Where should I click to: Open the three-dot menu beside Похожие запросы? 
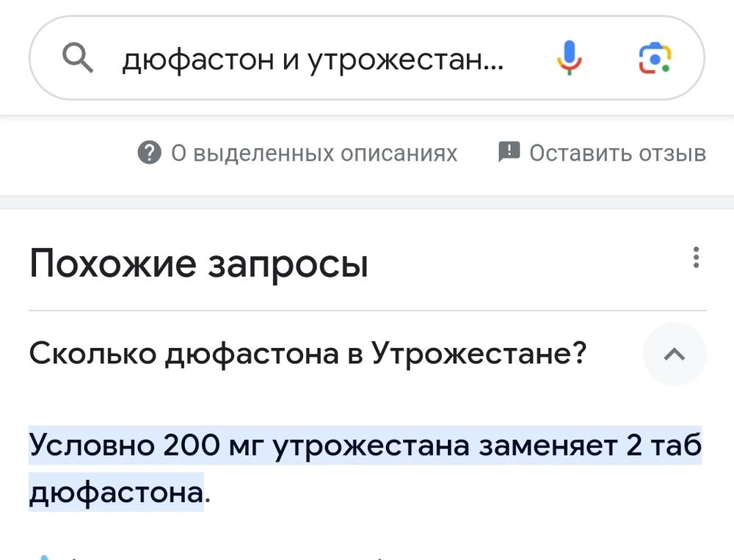click(x=696, y=258)
